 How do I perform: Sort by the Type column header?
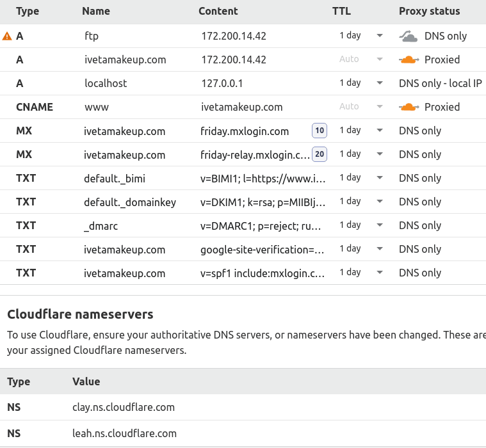click(x=28, y=11)
